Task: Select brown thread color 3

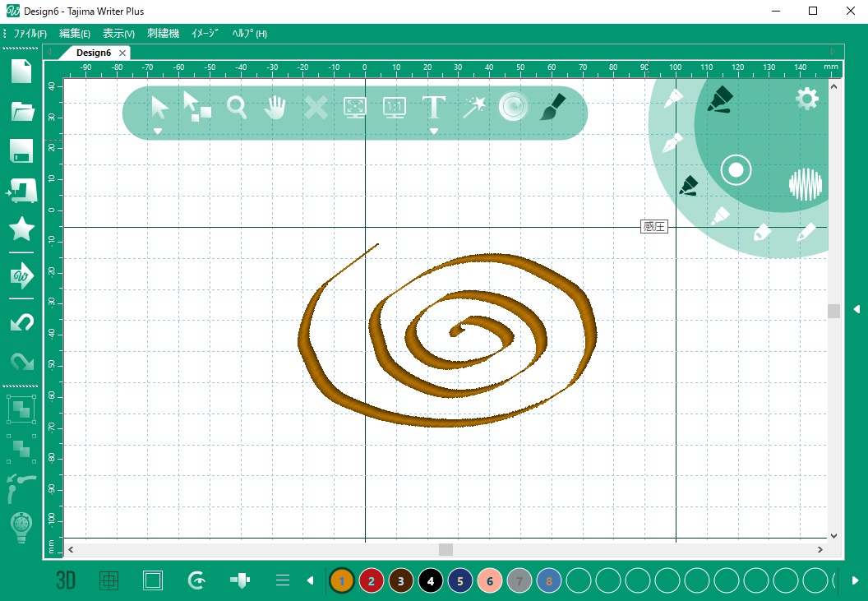Action: click(401, 580)
